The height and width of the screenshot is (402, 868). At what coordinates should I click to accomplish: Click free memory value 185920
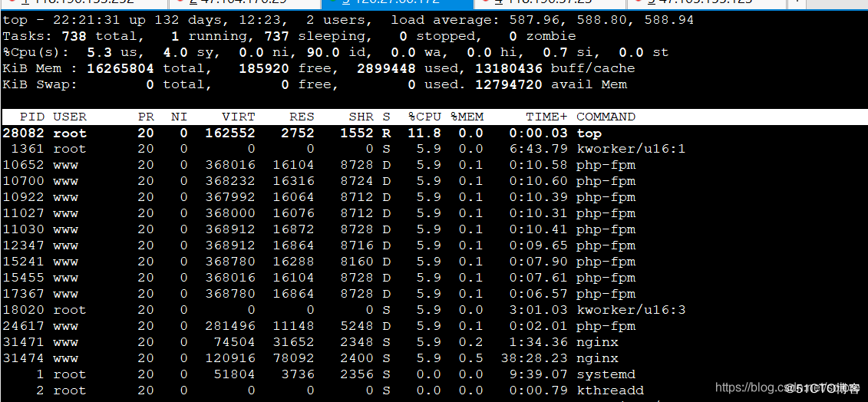[x=264, y=68]
